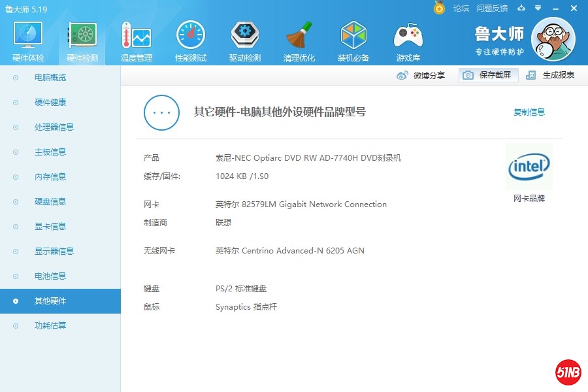Open the 论坛 forum link
This screenshot has height=392, width=588.
tap(461, 8)
